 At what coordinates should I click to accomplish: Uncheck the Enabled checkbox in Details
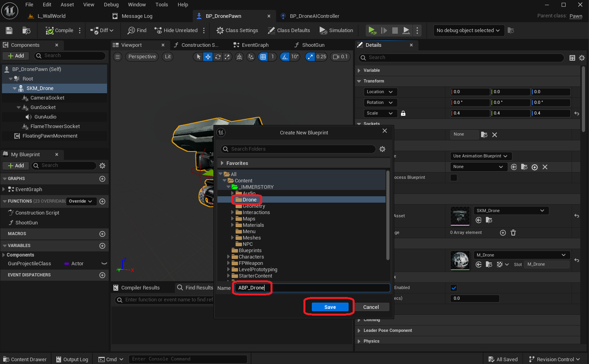[454, 288]
